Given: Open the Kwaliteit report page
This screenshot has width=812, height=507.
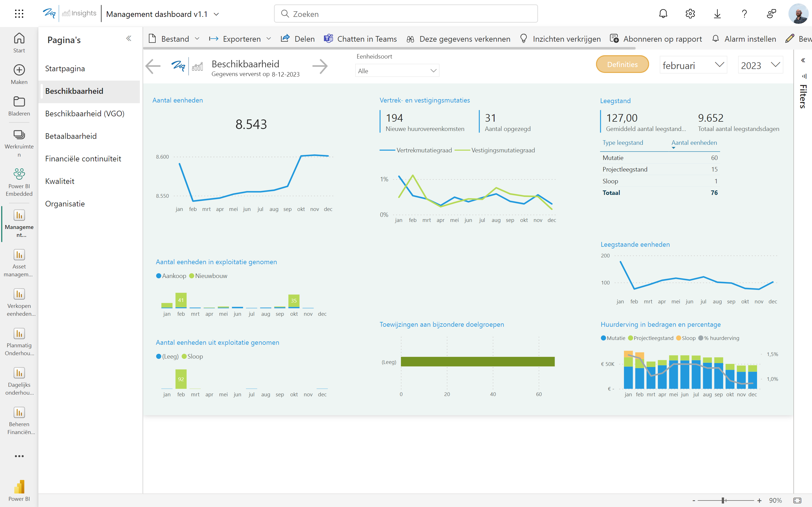Looking at the screenshot, I should (x=60, y=181).
